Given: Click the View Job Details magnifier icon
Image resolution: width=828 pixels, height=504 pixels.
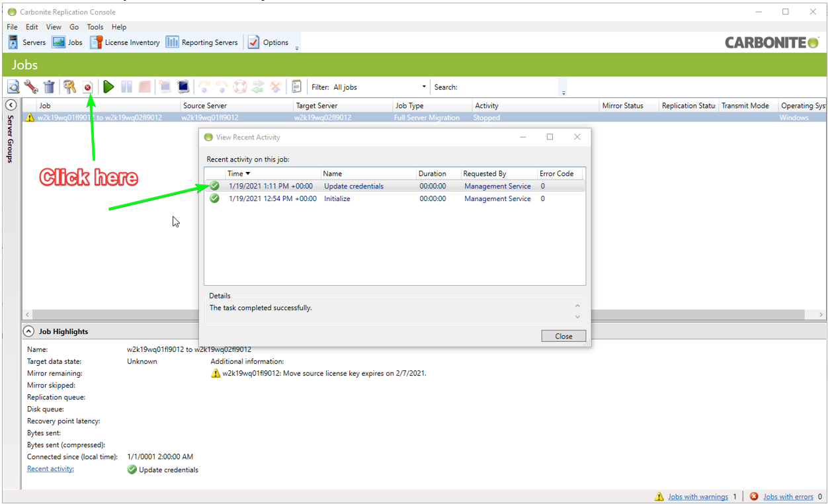Looking at the screenshot, I should [13, 87].
